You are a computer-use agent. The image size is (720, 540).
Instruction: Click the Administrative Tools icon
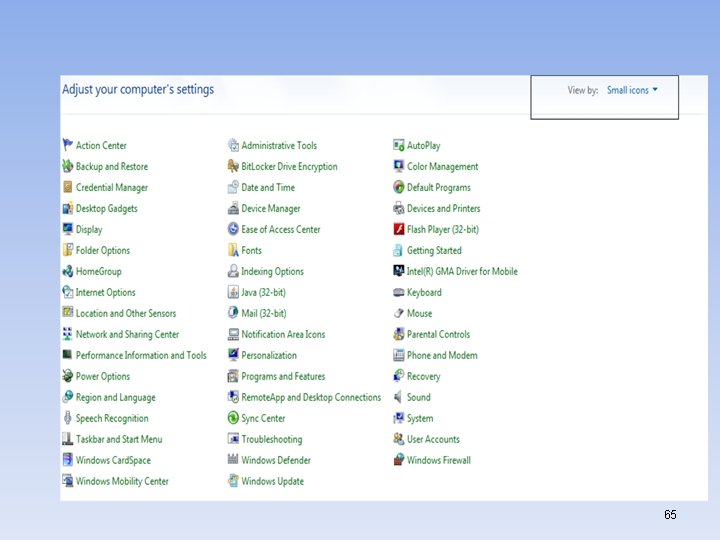tap(233, 145)
